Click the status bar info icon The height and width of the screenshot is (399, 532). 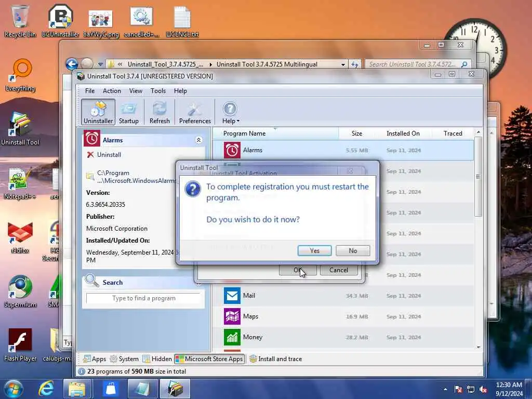pyautogui.click(x=82, y=371)
